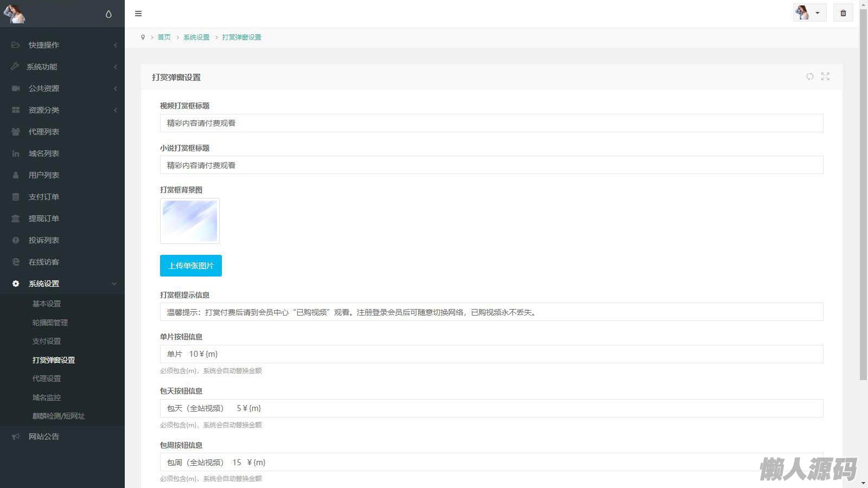Viewport: 868px width, 488px height.
Task: Expand the 公共资源 sidebar menu
Action: 43,88
